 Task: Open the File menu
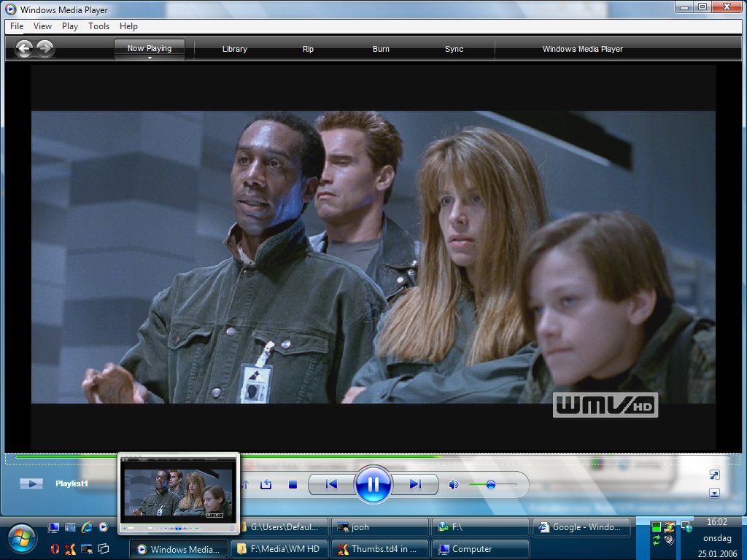(x=17, y=26)
